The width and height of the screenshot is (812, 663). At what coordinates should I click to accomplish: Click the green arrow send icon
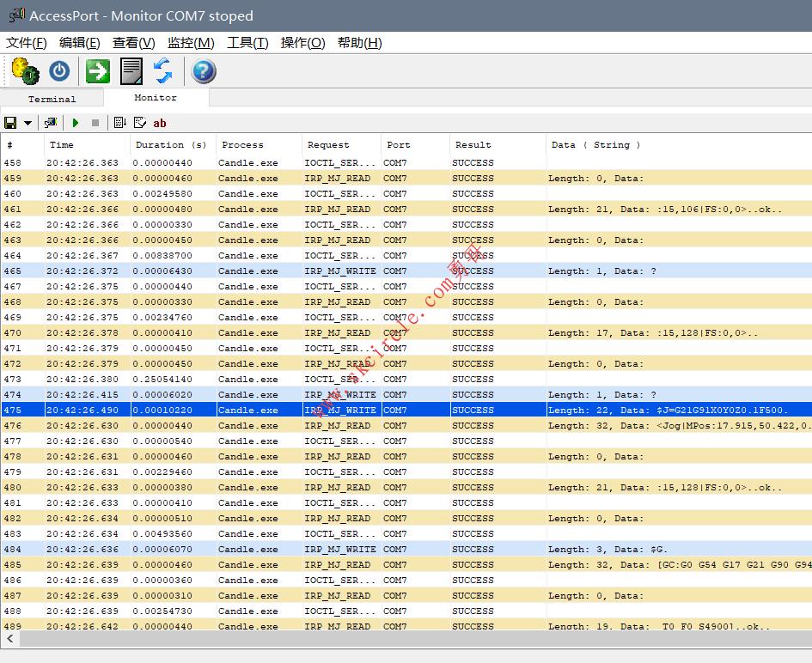click(97, 71)
